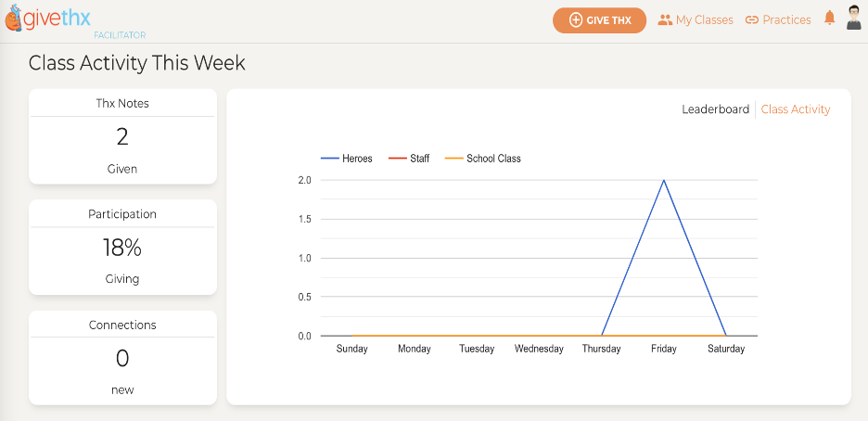
Task: Click the Practices link icon
Action: point(751,19)
